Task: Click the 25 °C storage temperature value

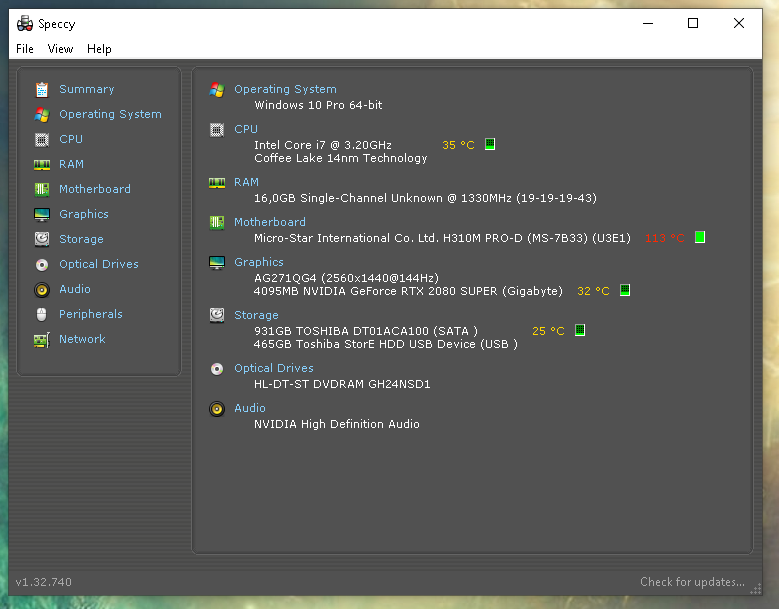Action: click(548, 331)
